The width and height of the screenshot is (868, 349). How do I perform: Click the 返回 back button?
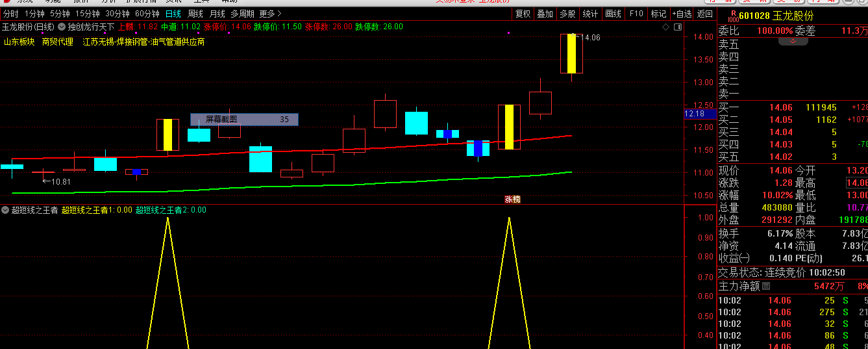[704, 14]
